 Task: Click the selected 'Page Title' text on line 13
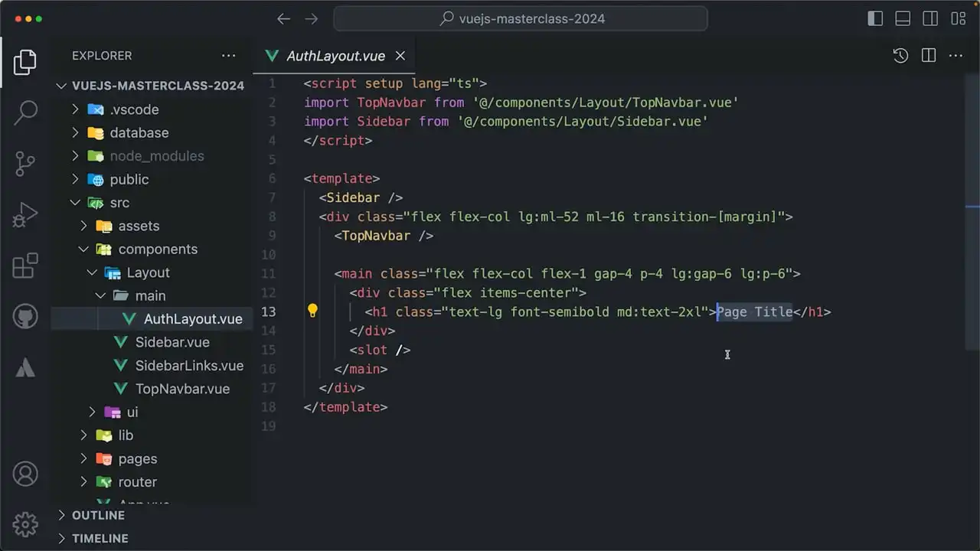tap(755, 311)
